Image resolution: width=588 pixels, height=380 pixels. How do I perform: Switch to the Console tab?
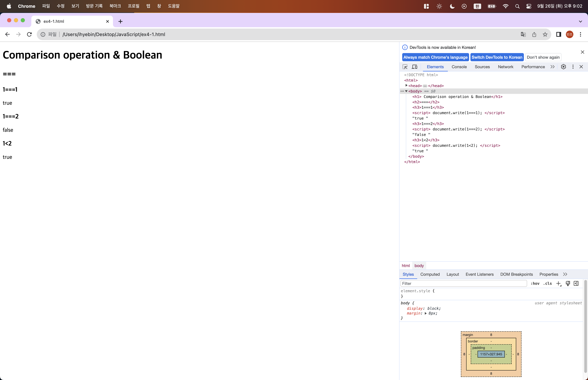pos(459,67)
